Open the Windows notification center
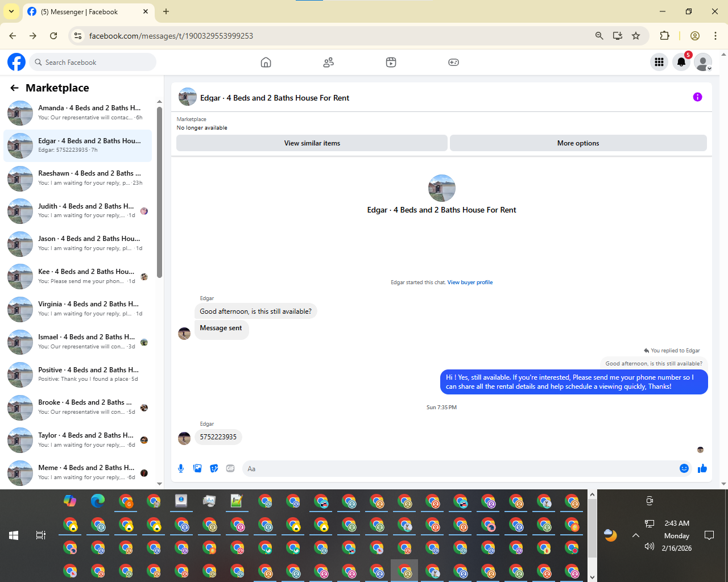The width and height of the screenshot is (728, 582). tap(709, 535)
